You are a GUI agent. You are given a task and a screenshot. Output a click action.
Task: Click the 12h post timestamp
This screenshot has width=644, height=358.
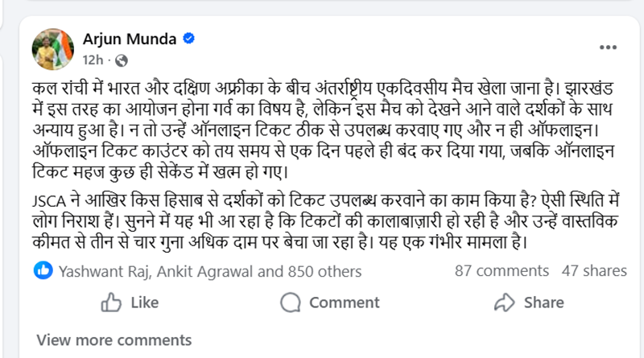[x=94, y=60]
